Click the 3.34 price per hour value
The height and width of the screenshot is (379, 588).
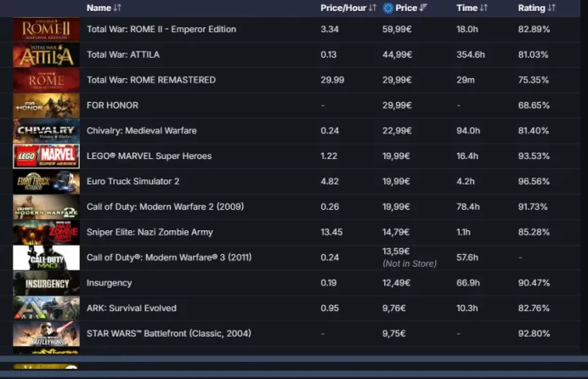click(x=330, y=29)
